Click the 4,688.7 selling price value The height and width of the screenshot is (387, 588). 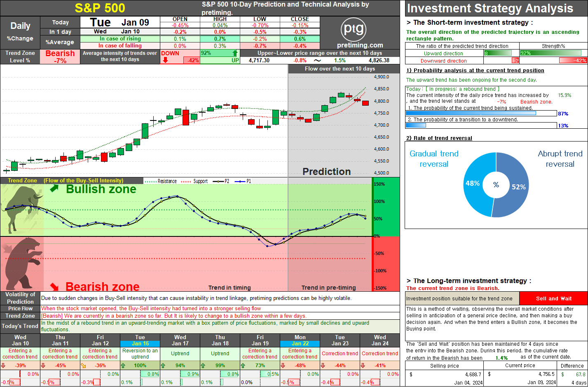pyautogui.click(x=473, y=374)
